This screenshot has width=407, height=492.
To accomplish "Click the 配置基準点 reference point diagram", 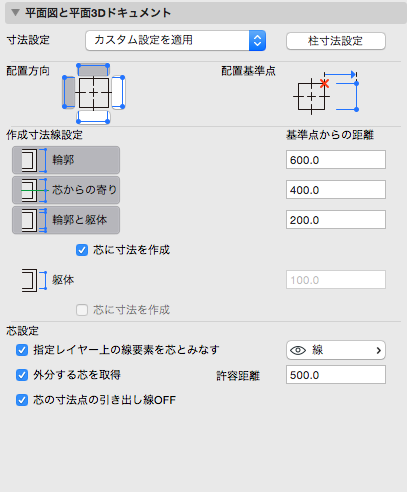I will 326,92.
